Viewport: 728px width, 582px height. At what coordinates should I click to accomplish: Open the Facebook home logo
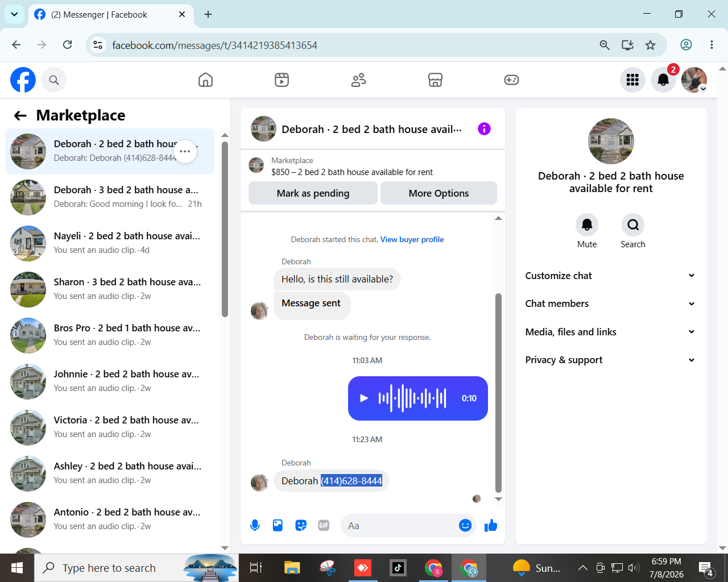pyautogui.click(x=23, y=80)
